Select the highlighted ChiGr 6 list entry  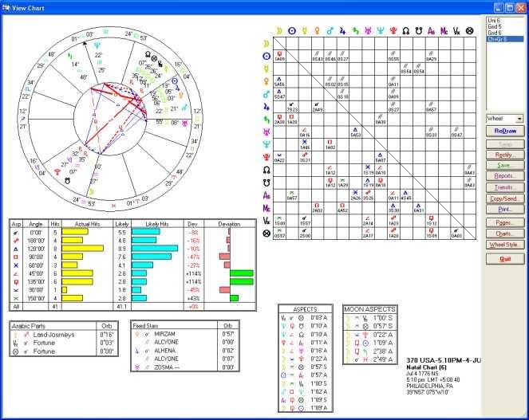505,39
